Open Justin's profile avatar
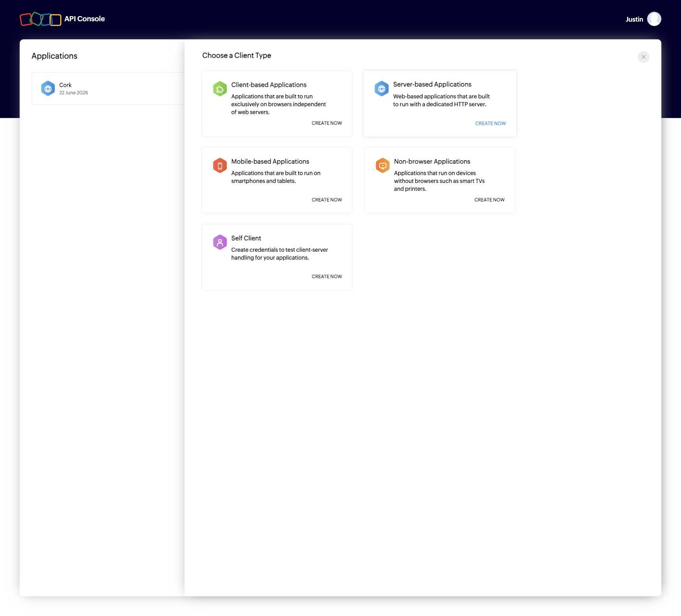Viewport: 681px width, 616px height. click(x=654, y=19)
